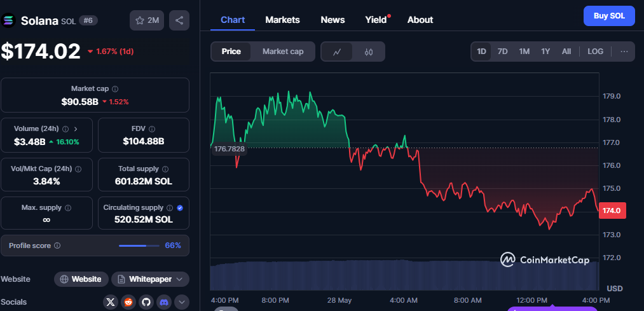Toggle LOG scale on chart
Image resolution: width=644 pixels, height=311 pixels.
pyautogui.click(x=595, y=52)
